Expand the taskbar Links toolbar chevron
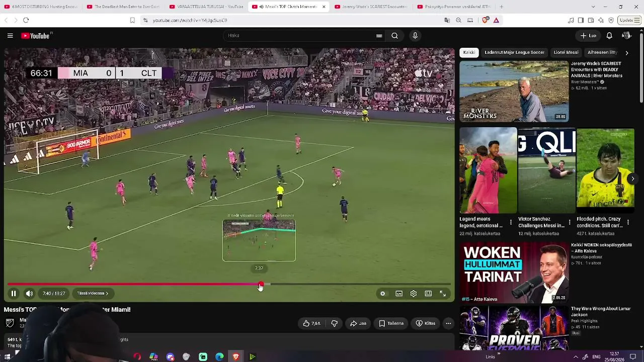This screenshot has width=644, height=362. tap(499, 354)
